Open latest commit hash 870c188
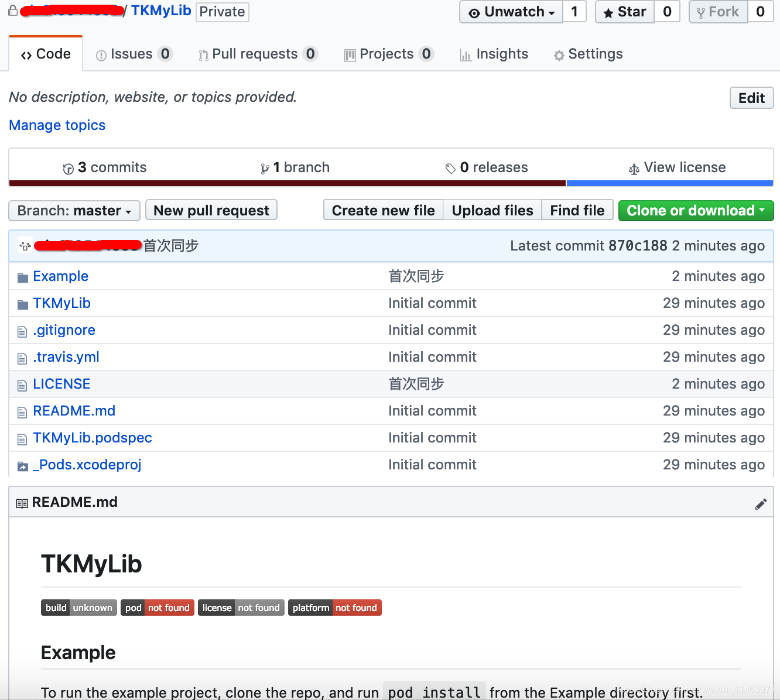The width and height of the screenshot is (780, 700). [x=638, y=246]
